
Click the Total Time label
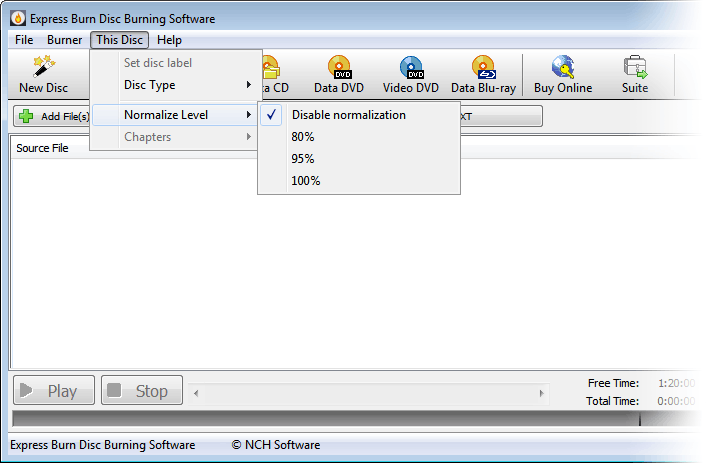tap(612, 401)
